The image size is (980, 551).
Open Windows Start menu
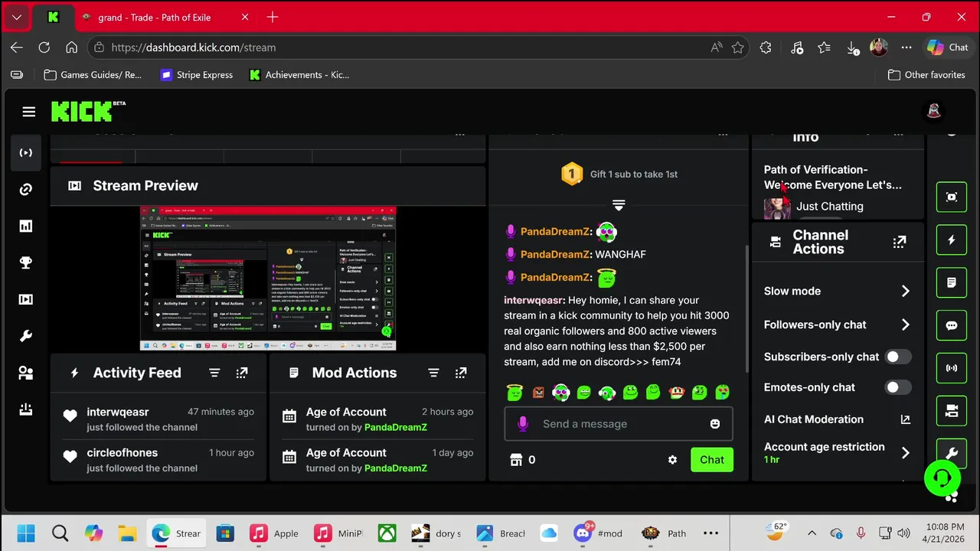click(25, 533)
